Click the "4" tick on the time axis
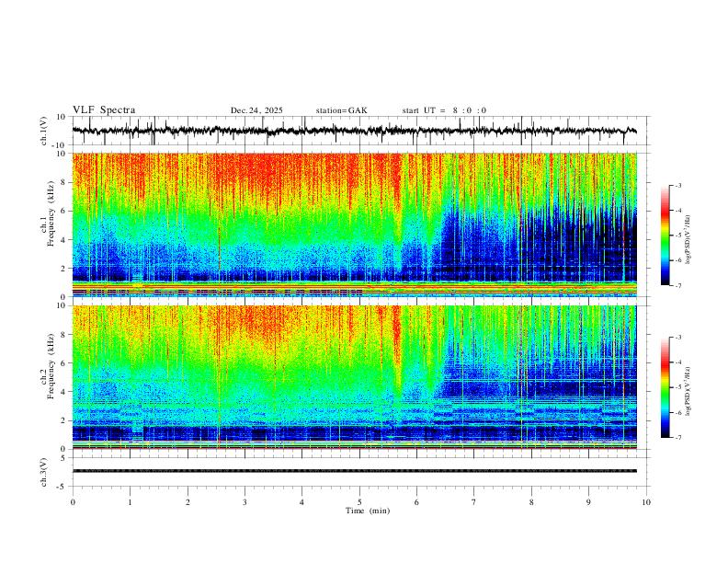 pos(302,502)
